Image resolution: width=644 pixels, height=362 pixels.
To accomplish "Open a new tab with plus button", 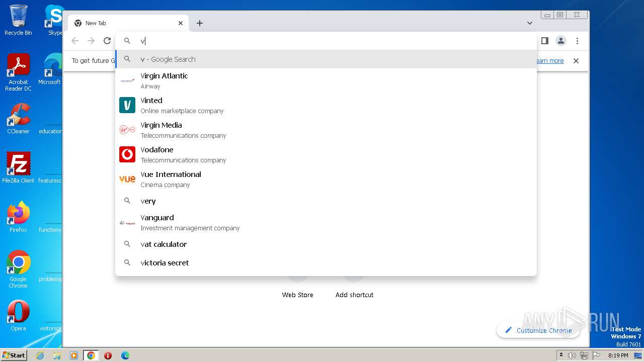I will click(200, 23).
